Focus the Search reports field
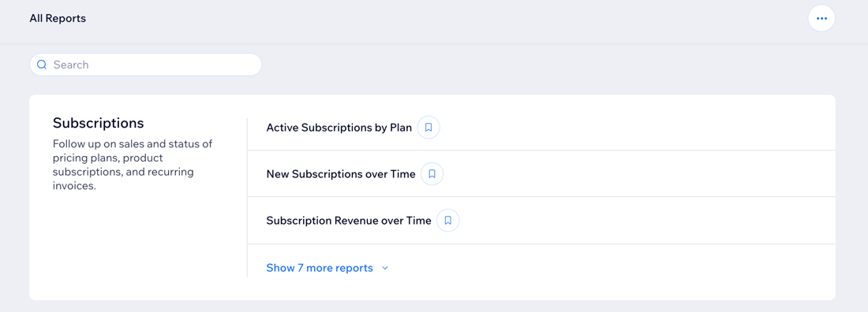The height and width of the screenshot is (312, 868). point(146,65)
